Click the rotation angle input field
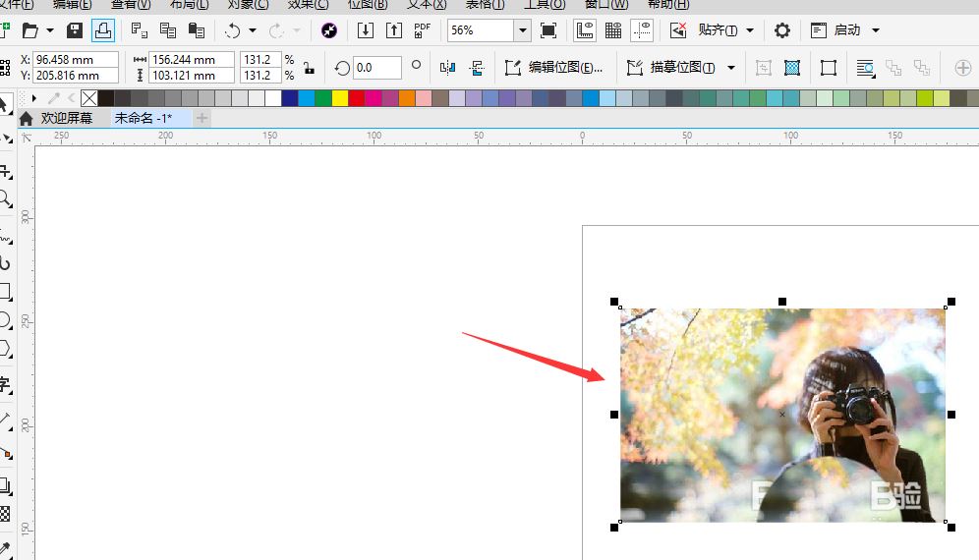The width and height of the screenshot is (979, 560). (376, 68)
